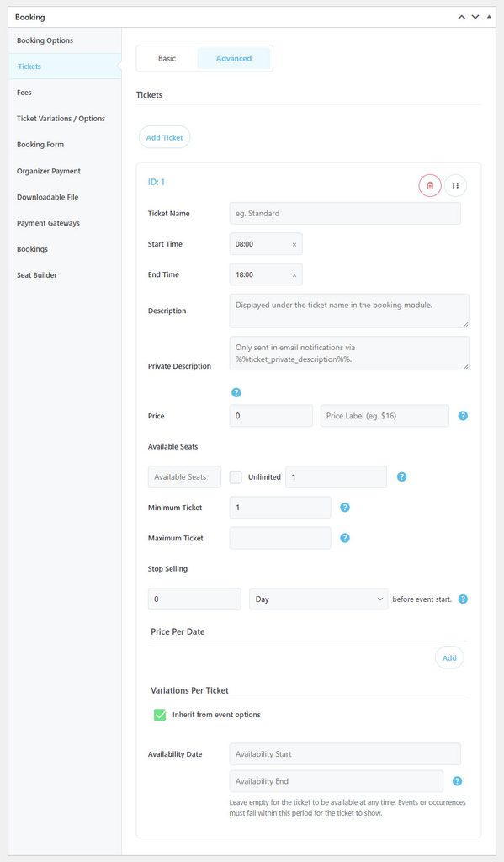The height and width of the screenshot is (862, 504).
Task: Click Add under Price Per Date
Action: tap(449, 658)
